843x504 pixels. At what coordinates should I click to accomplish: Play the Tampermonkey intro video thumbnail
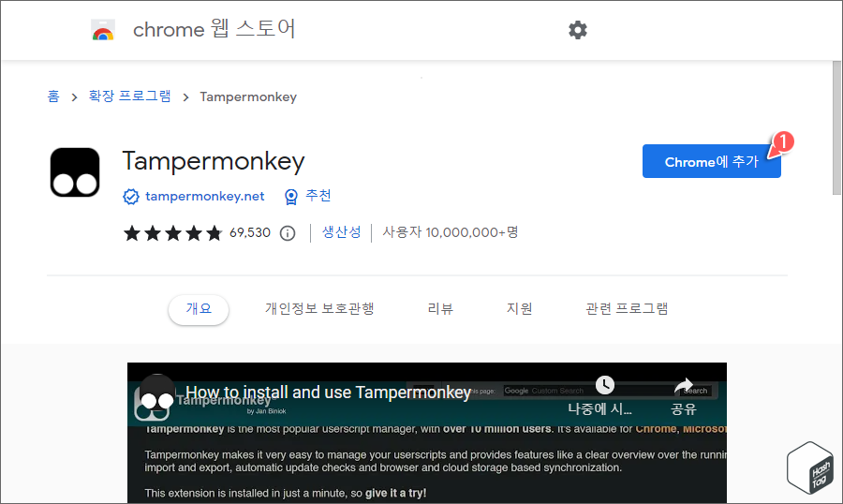point(427,433)
